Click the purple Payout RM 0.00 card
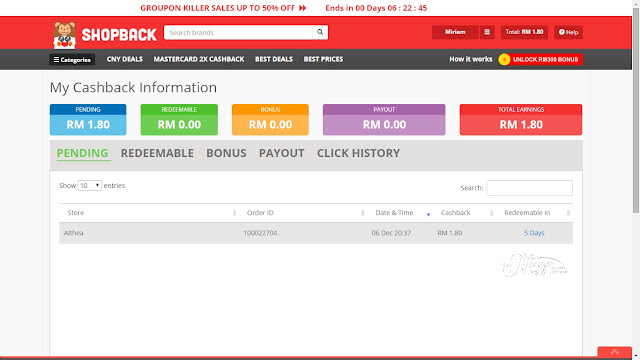640x360 pixels. tap(384, 120)
